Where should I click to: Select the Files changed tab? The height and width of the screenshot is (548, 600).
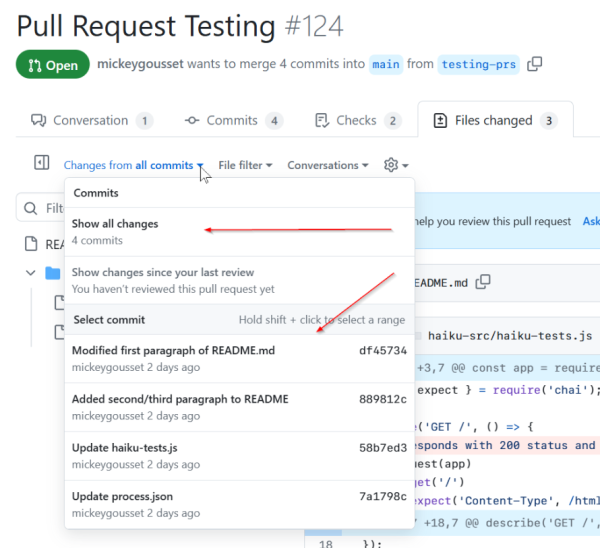(495, 120)
